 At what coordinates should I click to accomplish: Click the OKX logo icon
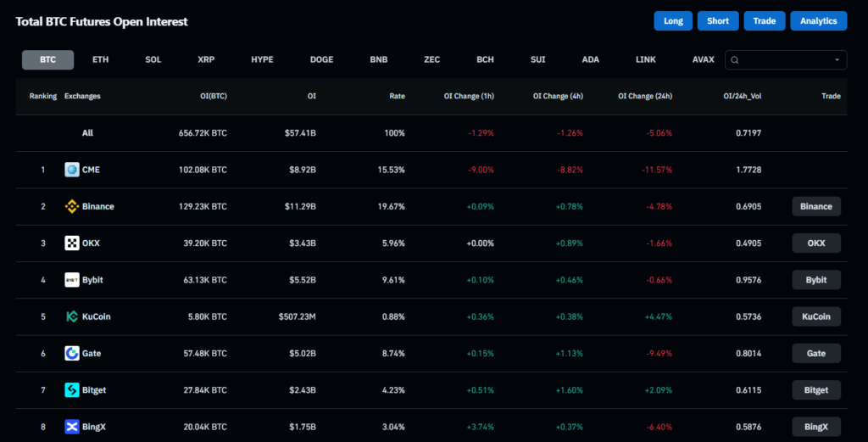[72, 243]
